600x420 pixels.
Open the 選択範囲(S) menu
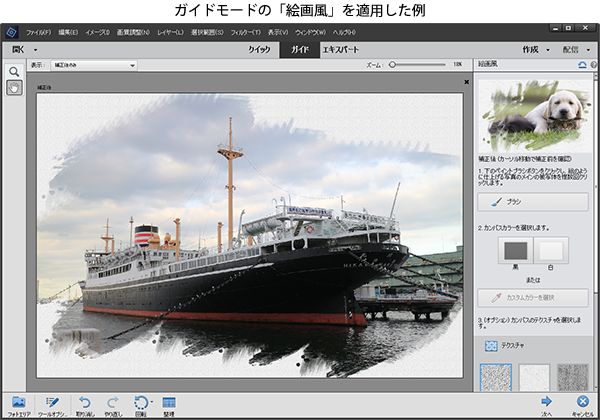(207, 33)
